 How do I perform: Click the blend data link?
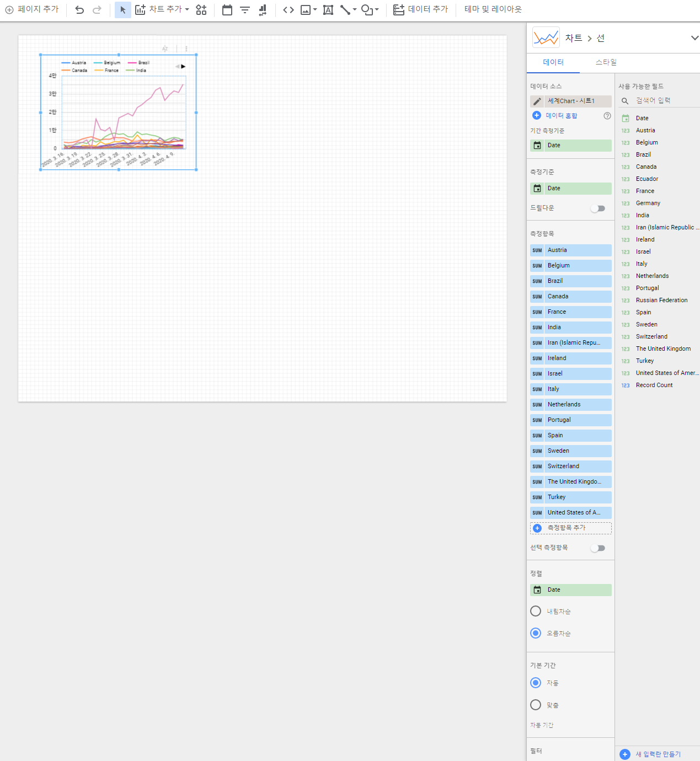point(562,116)
